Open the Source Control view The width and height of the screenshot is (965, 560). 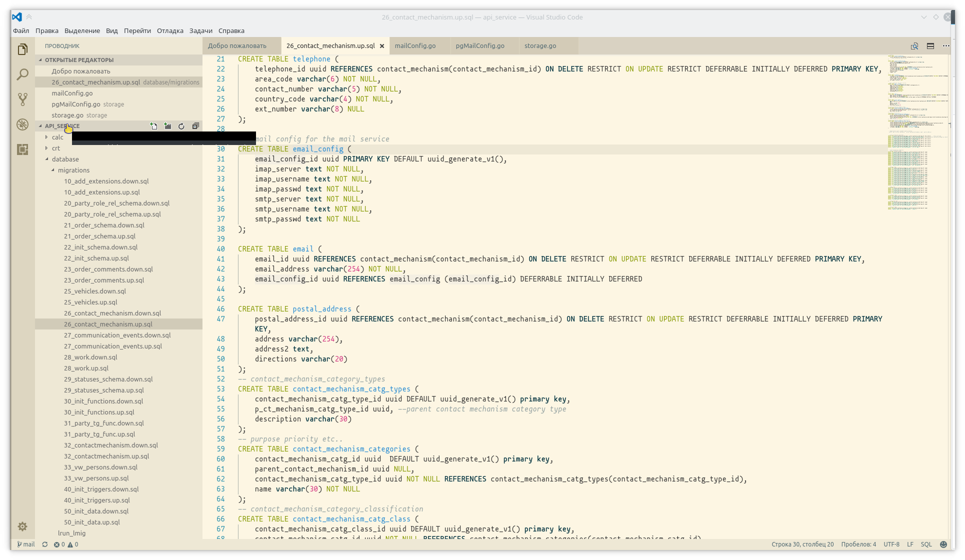(x=22, y=99)
